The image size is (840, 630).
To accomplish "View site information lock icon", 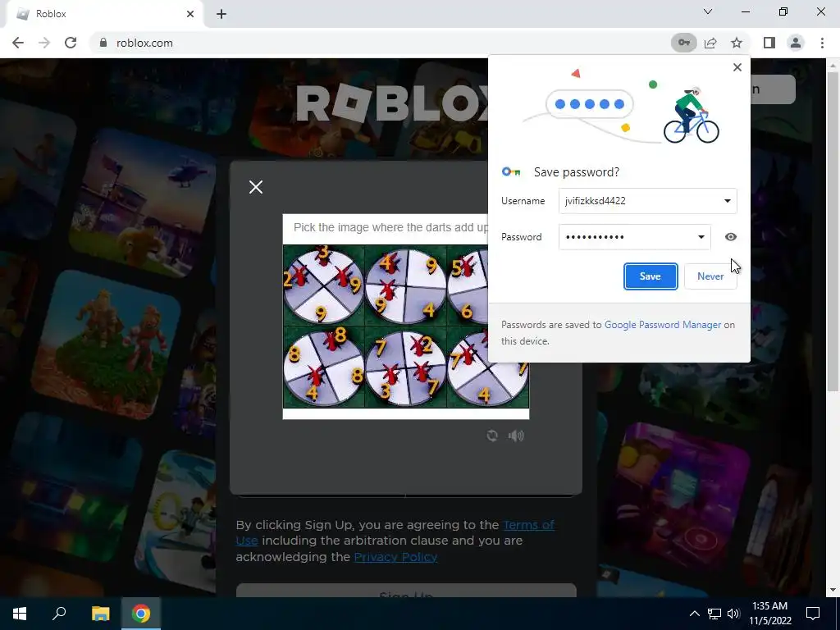I will pyautogui.click(x=103, y=43).
